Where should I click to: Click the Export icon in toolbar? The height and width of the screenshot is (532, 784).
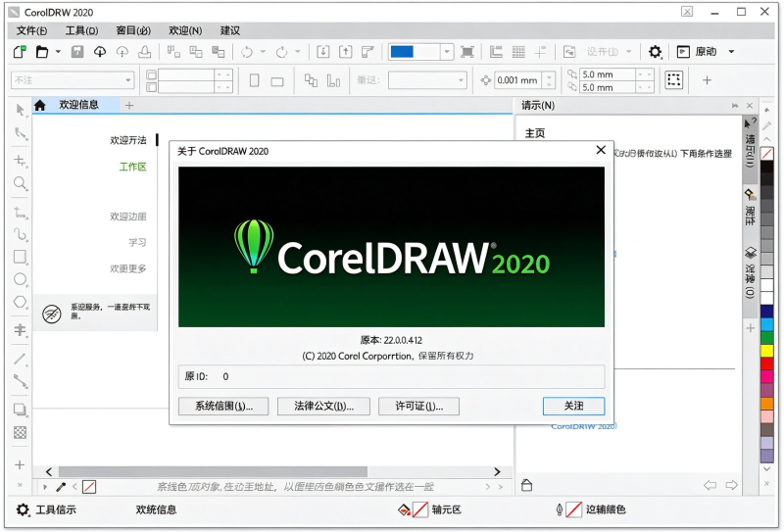point(346,52)
